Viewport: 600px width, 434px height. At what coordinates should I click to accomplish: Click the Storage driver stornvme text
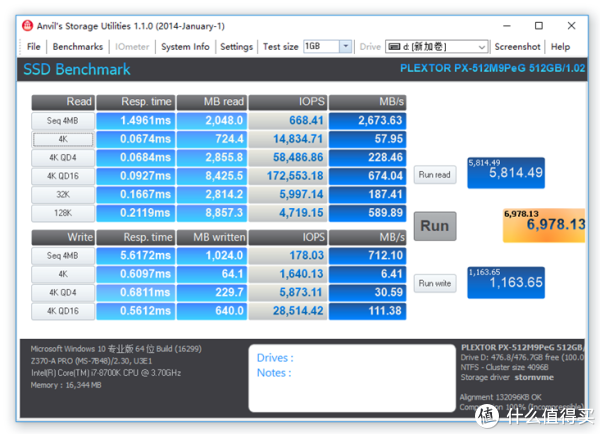point(507,377)
